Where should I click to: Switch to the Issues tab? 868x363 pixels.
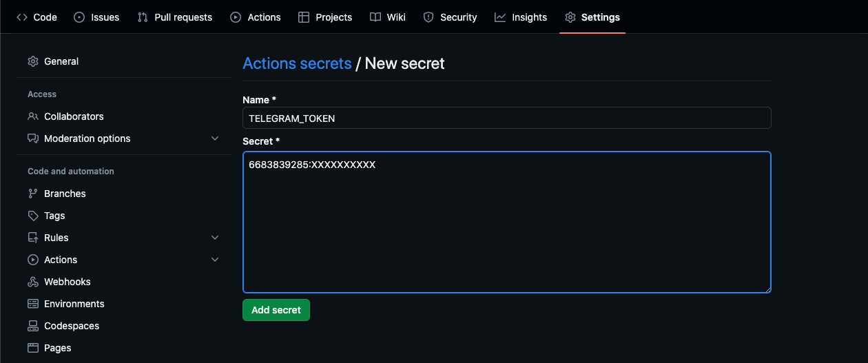[96, 17]
